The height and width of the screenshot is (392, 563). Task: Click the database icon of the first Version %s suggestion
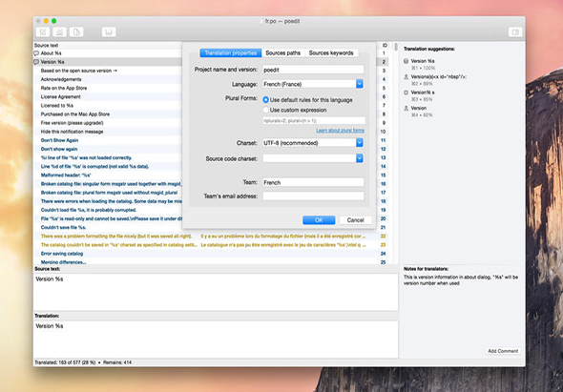[x=407, y=61]
